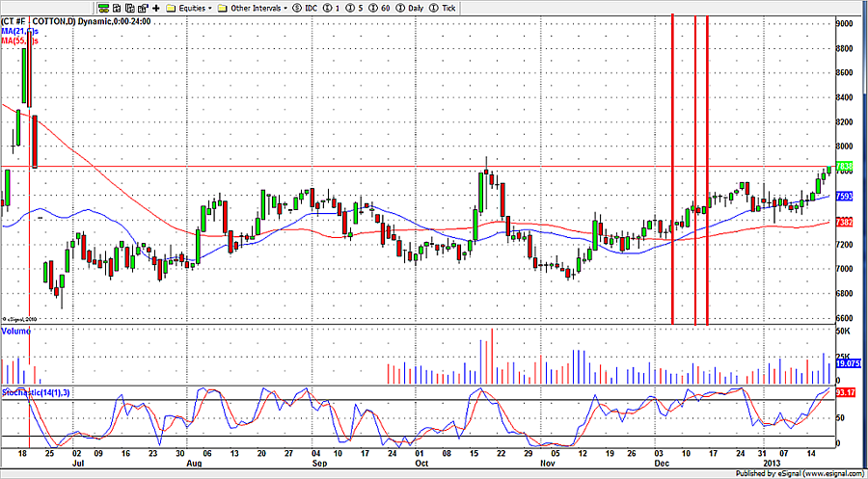Select the red MA(55) study label
The height and width of the screenshot is (479, 868).
pos(19,41)
